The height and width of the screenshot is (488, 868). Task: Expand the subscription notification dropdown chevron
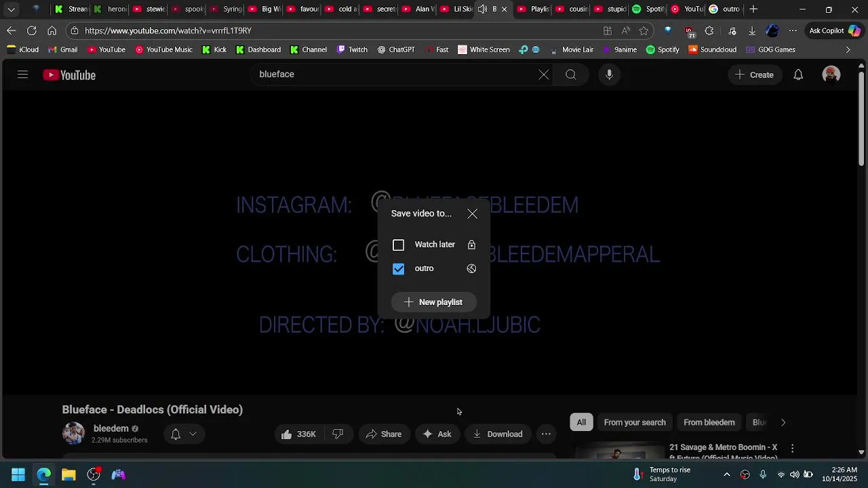(x=193, y=434)
